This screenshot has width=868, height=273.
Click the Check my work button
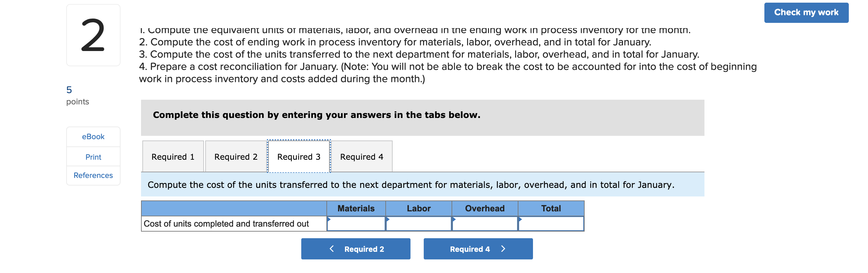806,12
